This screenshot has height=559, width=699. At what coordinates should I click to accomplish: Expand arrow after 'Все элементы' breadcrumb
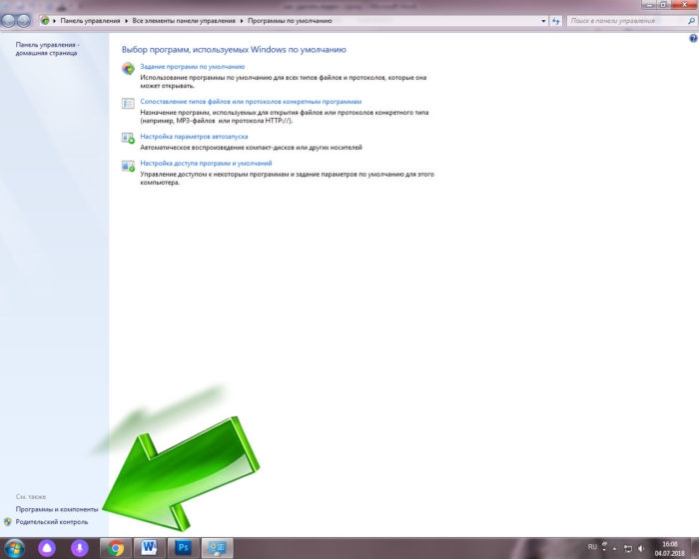click(x=242, y=21)
